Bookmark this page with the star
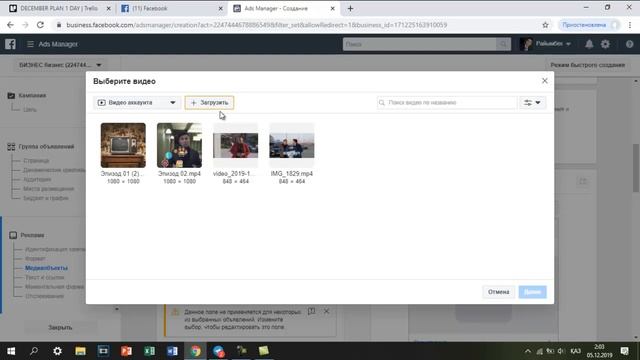The width and height of the screenshot is (640, 360). coord(545,25)
